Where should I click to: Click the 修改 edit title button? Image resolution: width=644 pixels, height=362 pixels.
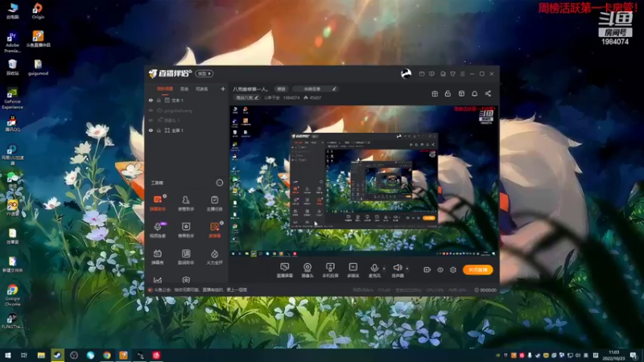click(x=281, y=88)
